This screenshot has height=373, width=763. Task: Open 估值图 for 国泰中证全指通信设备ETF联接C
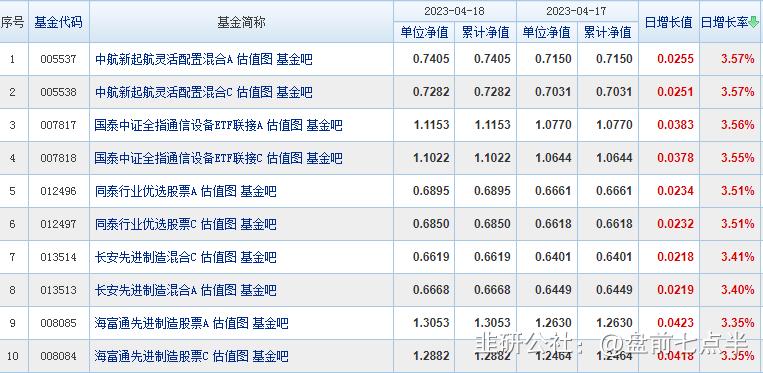(285, 159)
